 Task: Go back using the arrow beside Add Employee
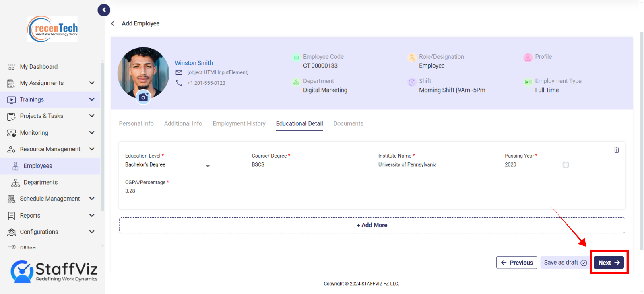[x=113, y=23]
